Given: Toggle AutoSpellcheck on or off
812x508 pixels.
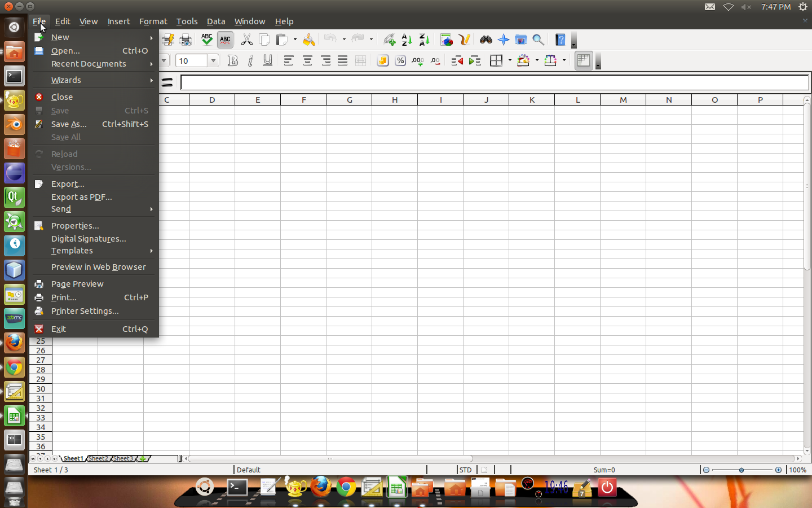Looking at the screenshot, I should (224, 40).
